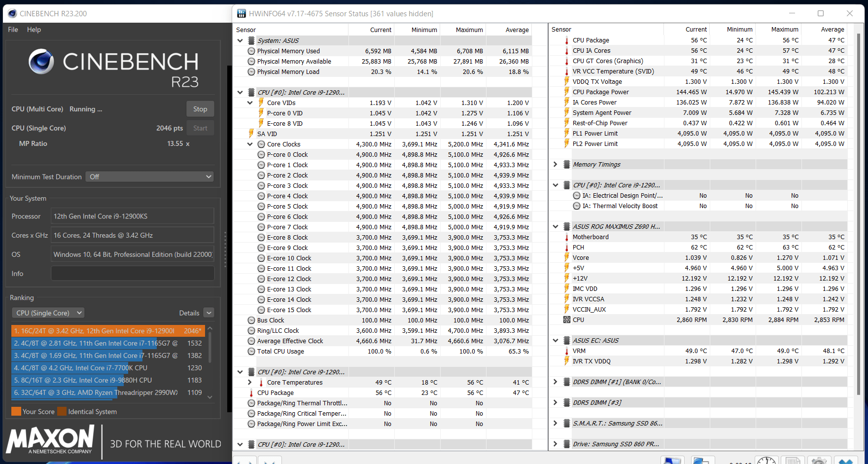
Task: Click the clock icon beside E-core 12 Clock
Action: point(261,279)
